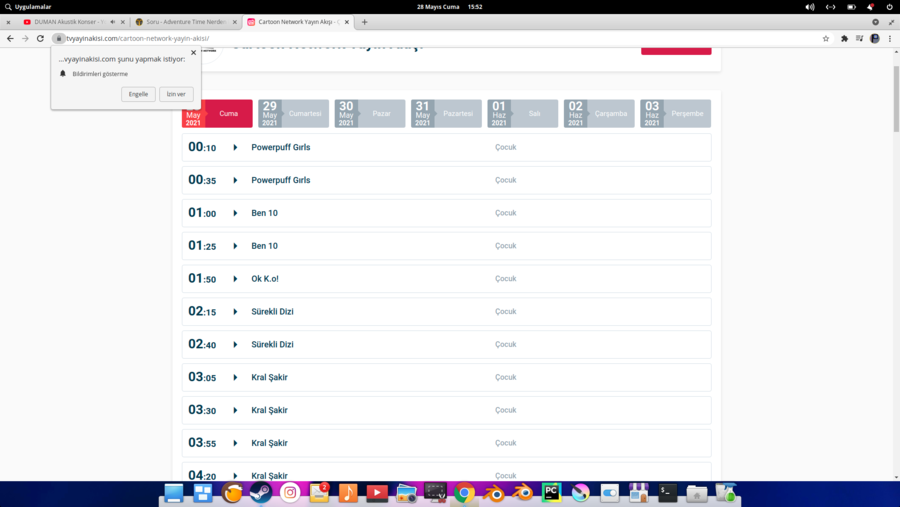Switch to DUMAN Akustik Konser tab

click(69, 22)
